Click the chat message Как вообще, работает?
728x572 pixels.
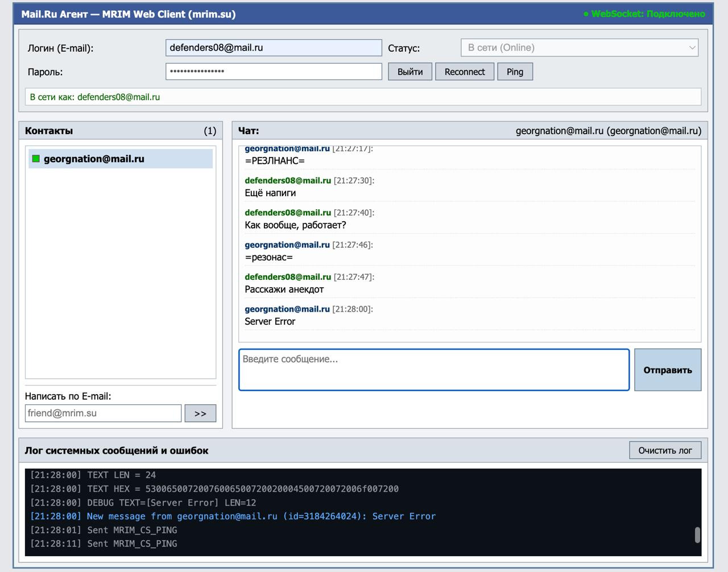(x=295, y=225)
